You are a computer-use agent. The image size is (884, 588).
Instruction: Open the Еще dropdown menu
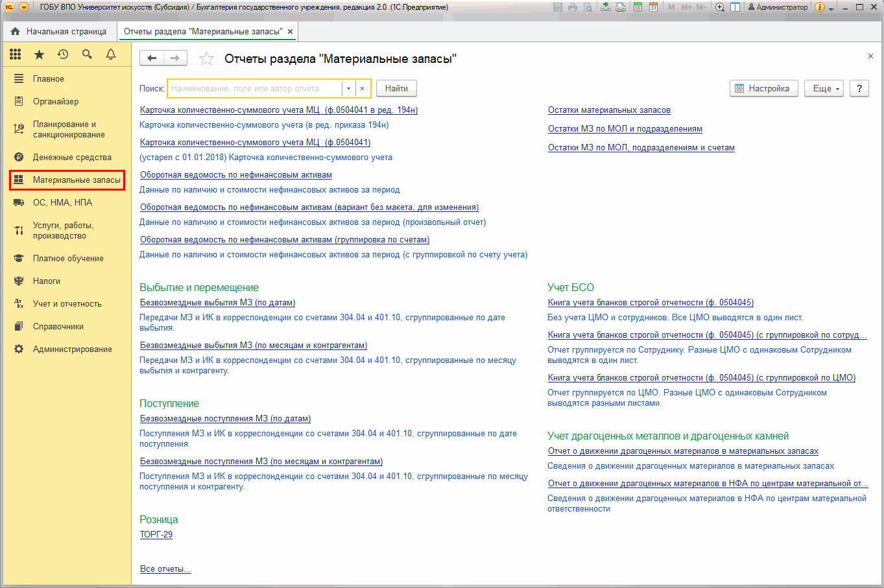click(824, 89)
